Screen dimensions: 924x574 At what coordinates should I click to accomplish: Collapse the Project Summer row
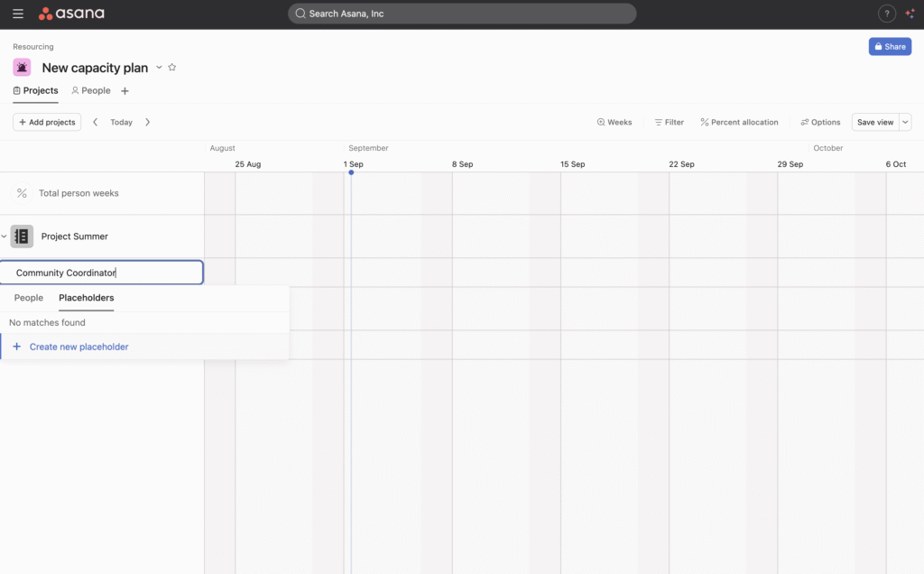5,236
